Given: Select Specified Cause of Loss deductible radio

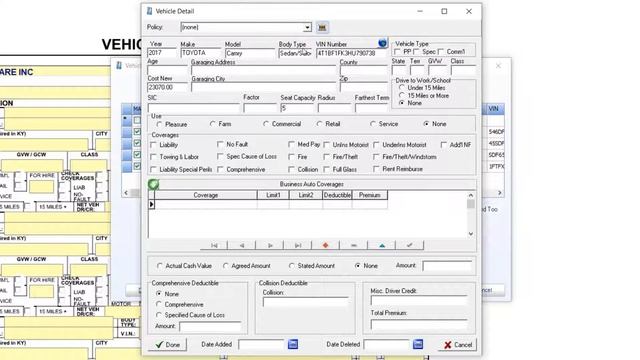Looking at the screenshot, I should pyautogui.click(x=159, y=315).
